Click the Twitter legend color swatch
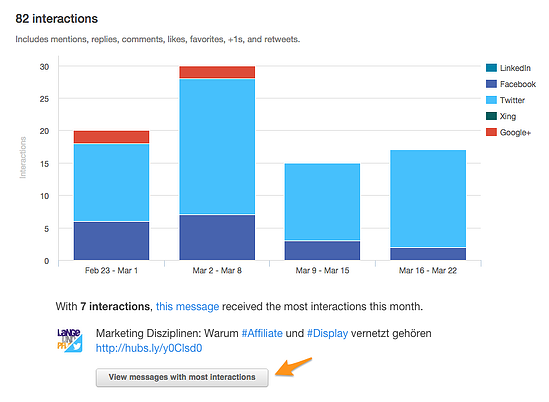The width and height of the screenshot is (549, 402). [x=491, y=100]
